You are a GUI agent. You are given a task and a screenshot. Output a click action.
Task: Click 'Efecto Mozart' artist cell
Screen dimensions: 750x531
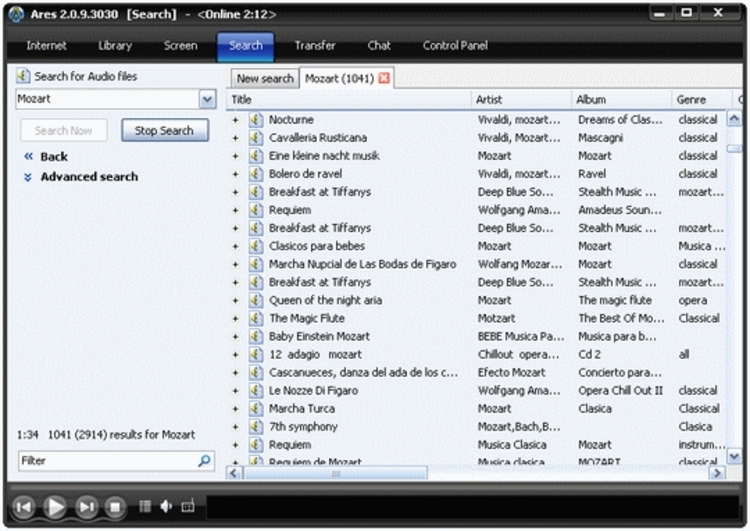point(511,373)
